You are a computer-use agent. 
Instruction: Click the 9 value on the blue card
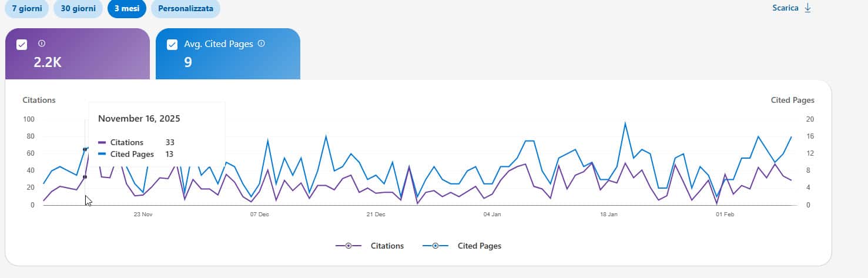(x=187, y=62)
